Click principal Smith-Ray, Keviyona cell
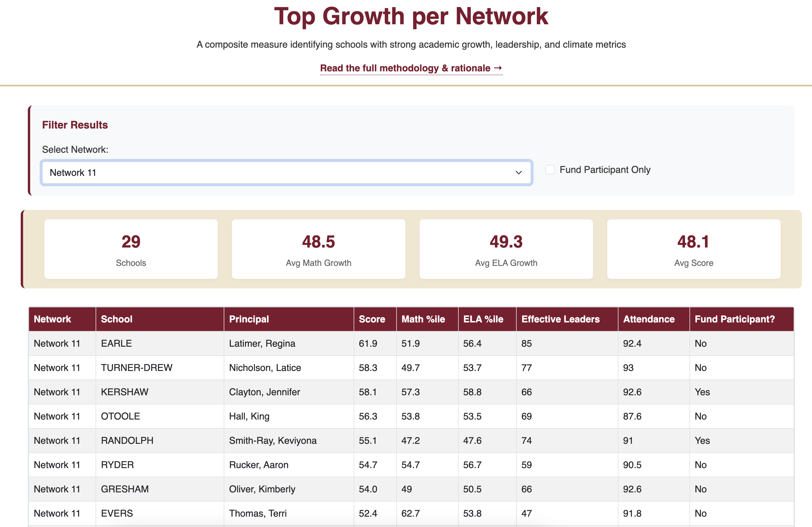 273,440
